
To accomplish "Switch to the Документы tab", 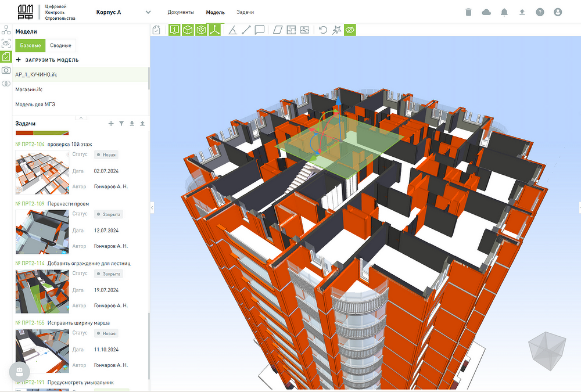I will [x=181, y=12].
